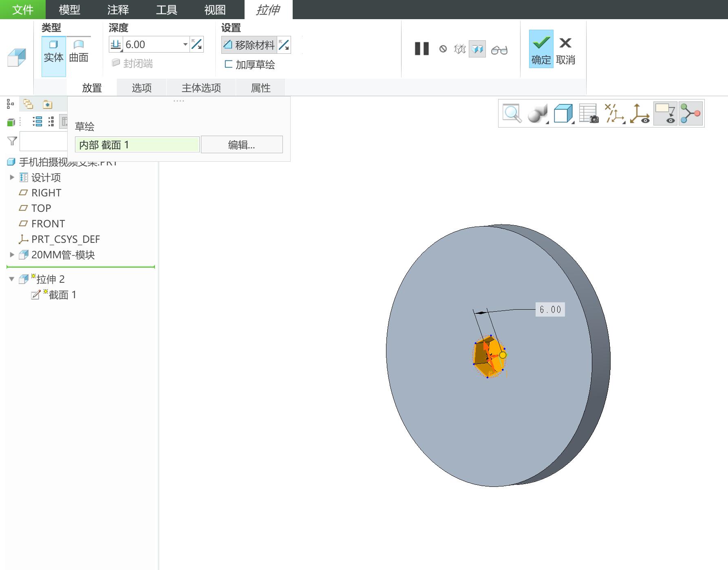This screenshot has width=728, height=570.
Task: Open the Model ribbon tab
Action: [69, 10]
